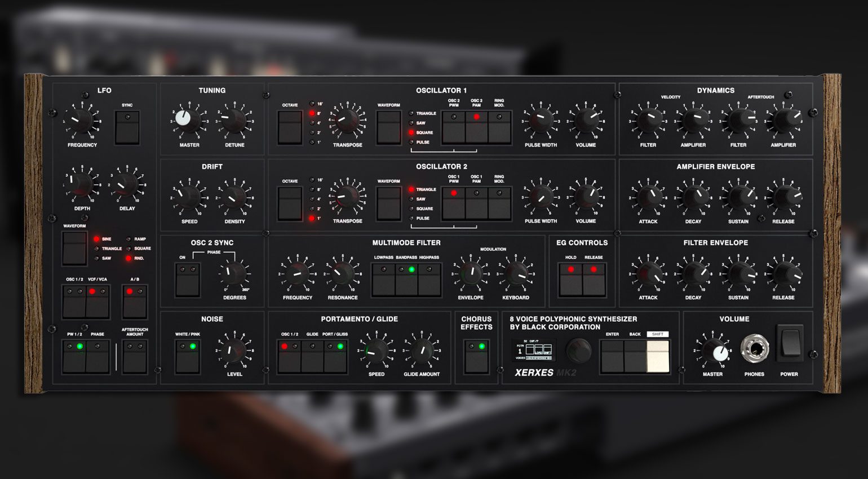Click the Amplifier Envelope Attack knob
Screen dimensions: 868x479
(648, 197)
